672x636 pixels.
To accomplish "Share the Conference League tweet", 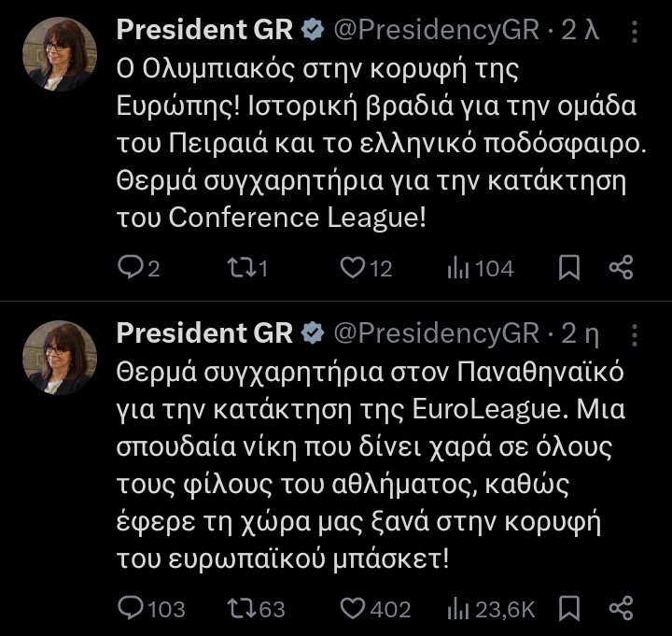I will 621,269.
